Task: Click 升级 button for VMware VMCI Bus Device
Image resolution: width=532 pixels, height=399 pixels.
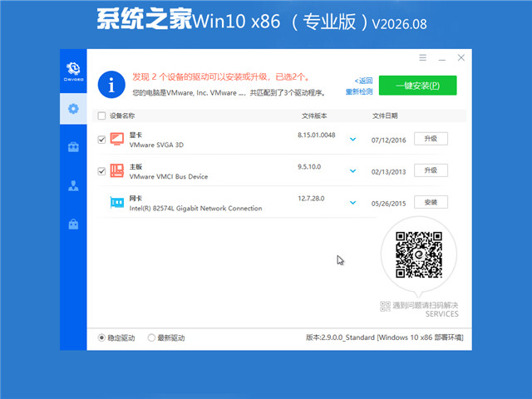Action: (431, 170)
